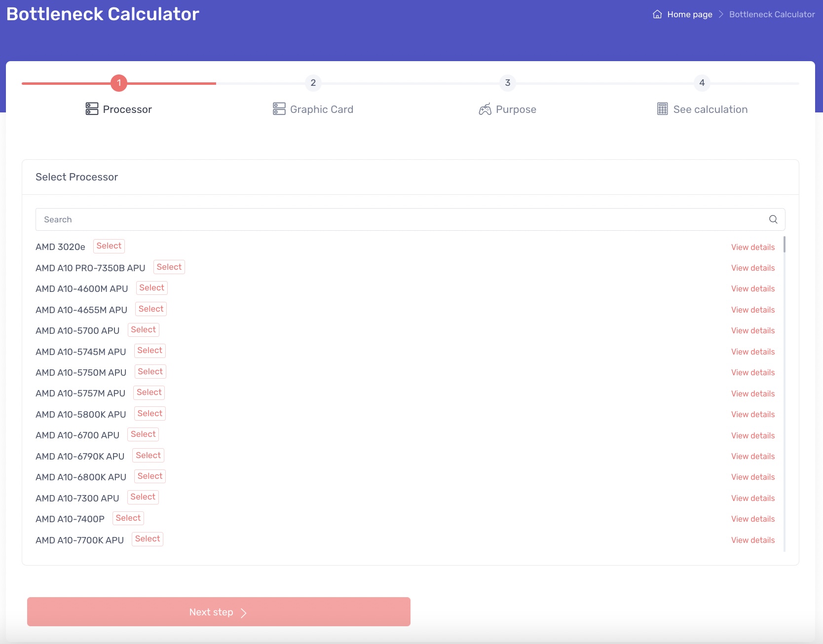Screen dimensions: 823x644
Task: Select AMD A10-5800K APU
Action: (150, 414)
